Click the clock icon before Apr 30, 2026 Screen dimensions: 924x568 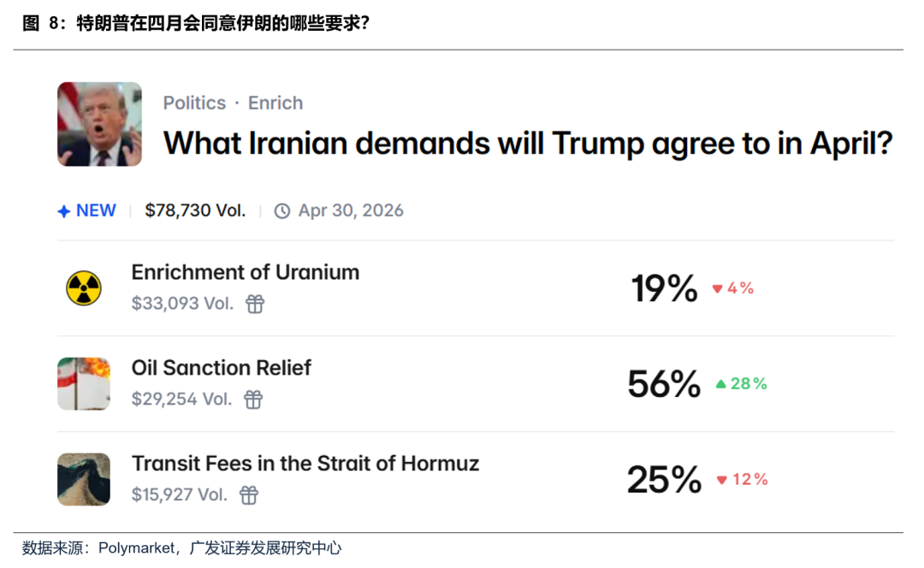pyautogui.click(x=282, y=211)
